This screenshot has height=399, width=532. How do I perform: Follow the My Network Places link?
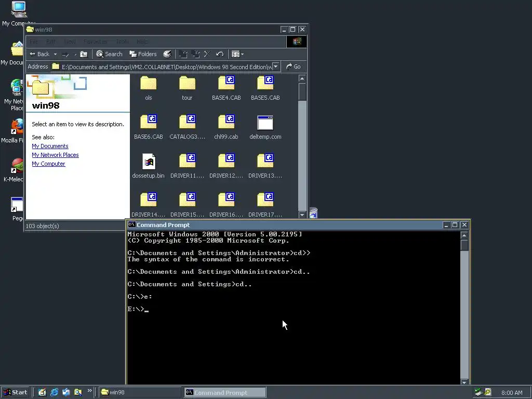click(55, 155)
